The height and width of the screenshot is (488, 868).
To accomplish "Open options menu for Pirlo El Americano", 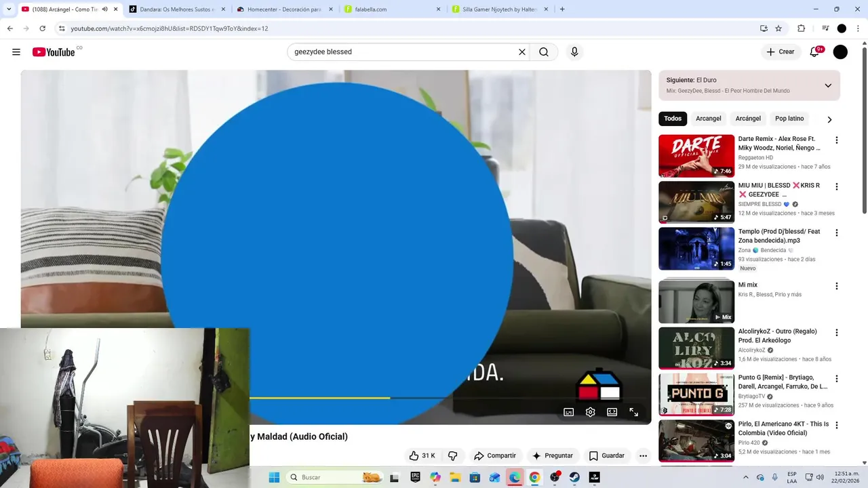I will pyautogui.click(x=837, y=425).
